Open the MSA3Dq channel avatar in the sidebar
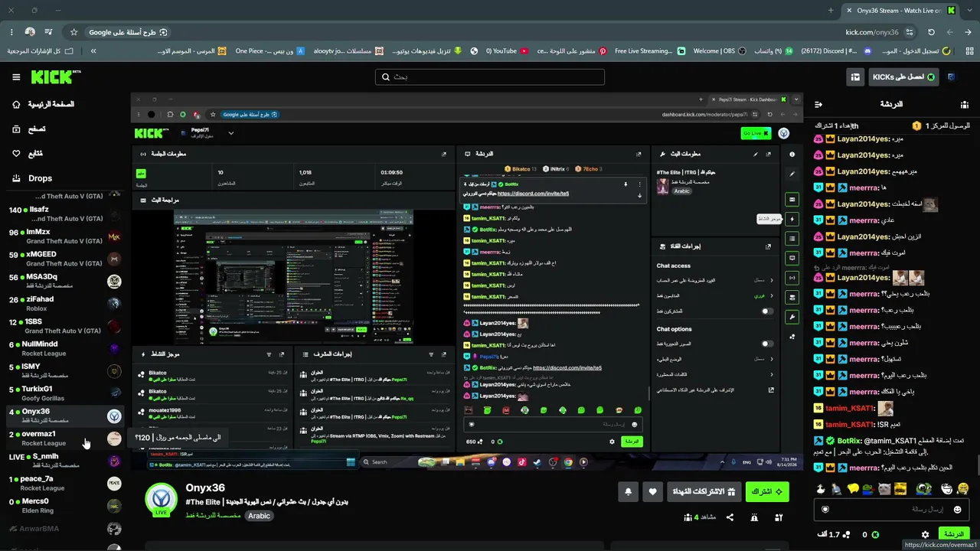The width and height of the screenshot is (980, 551). (x=114, y=281)
